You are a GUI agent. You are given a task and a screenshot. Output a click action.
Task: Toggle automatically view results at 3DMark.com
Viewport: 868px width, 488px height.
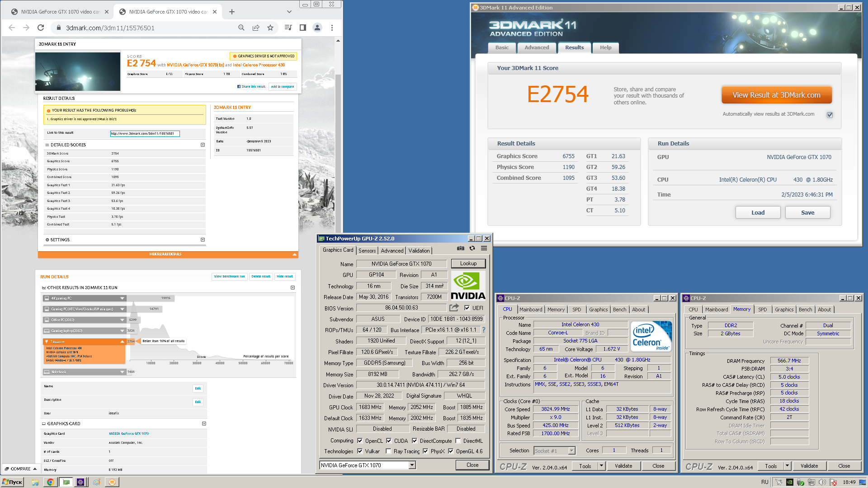(x=830, y=115)
